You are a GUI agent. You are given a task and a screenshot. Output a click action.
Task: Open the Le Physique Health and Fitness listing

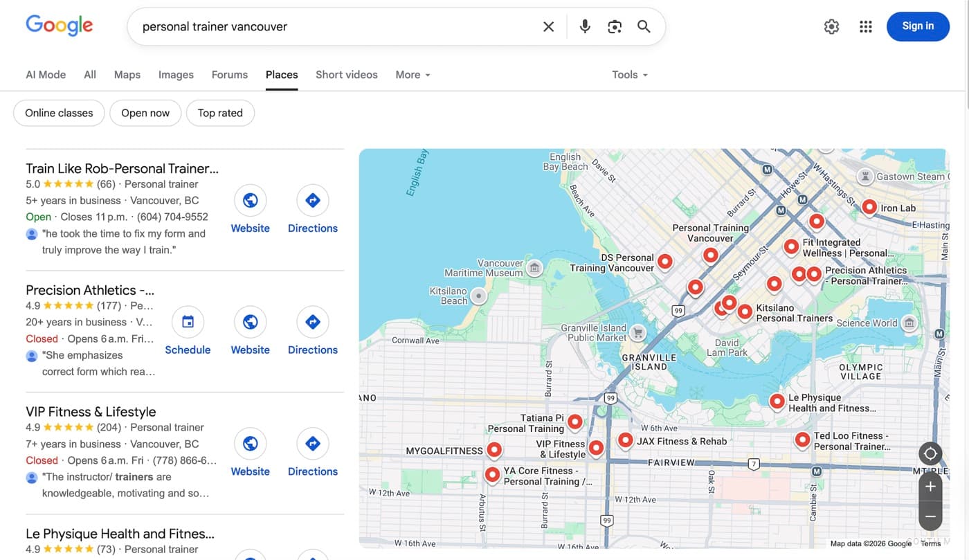pyautogui.click(x=120, y=534)
